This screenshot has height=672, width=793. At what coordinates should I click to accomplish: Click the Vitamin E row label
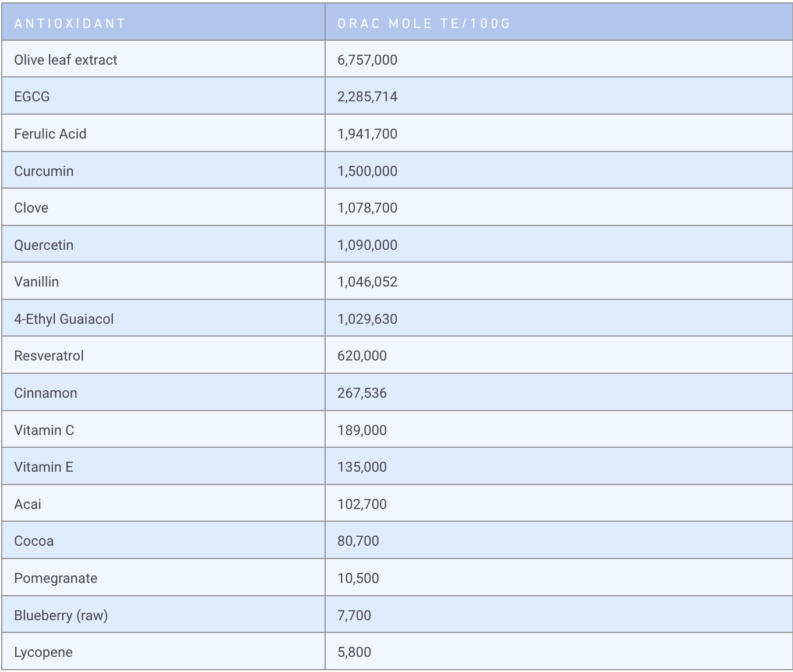(x=44, y=467)
